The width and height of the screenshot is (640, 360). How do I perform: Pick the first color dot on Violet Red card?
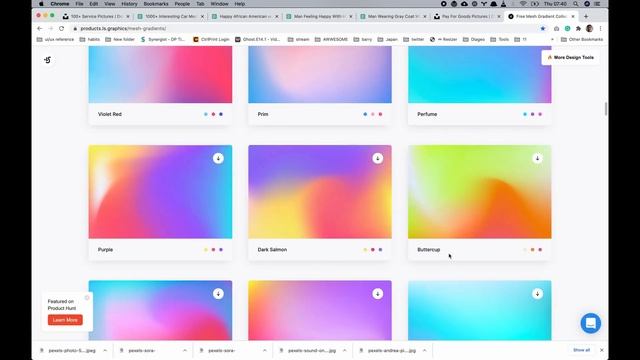coord(206,114)
